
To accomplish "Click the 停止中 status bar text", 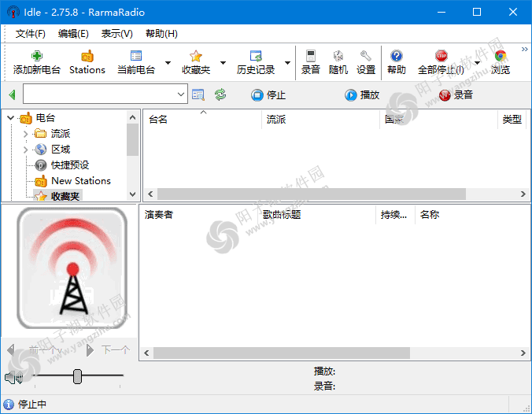I will (32, 404).
